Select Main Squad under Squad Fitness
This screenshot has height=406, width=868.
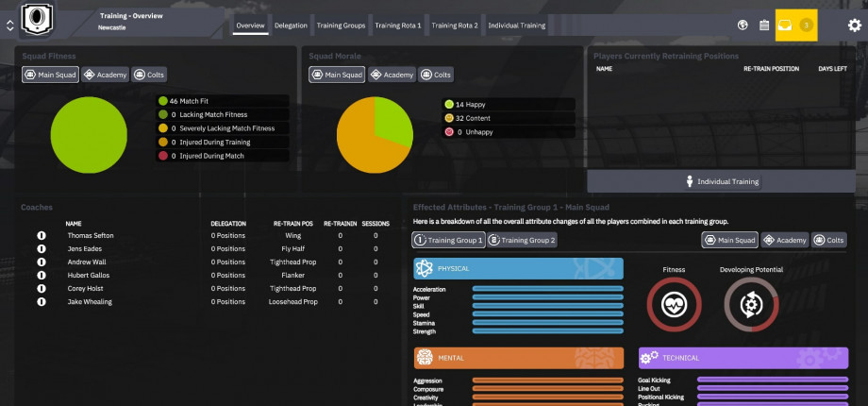click(50, 75)
